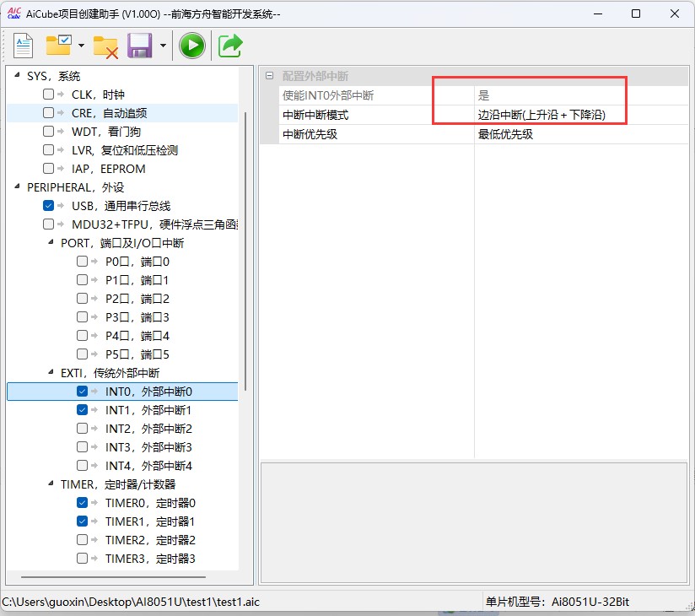Check the P0口 端口0 checkbox

coord(82,262)
